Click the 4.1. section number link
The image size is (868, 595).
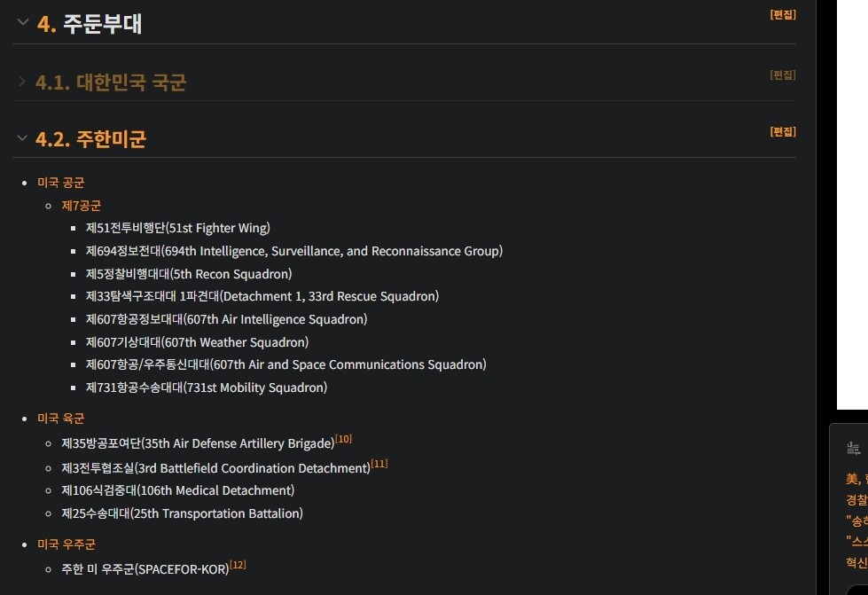point(52,82)
